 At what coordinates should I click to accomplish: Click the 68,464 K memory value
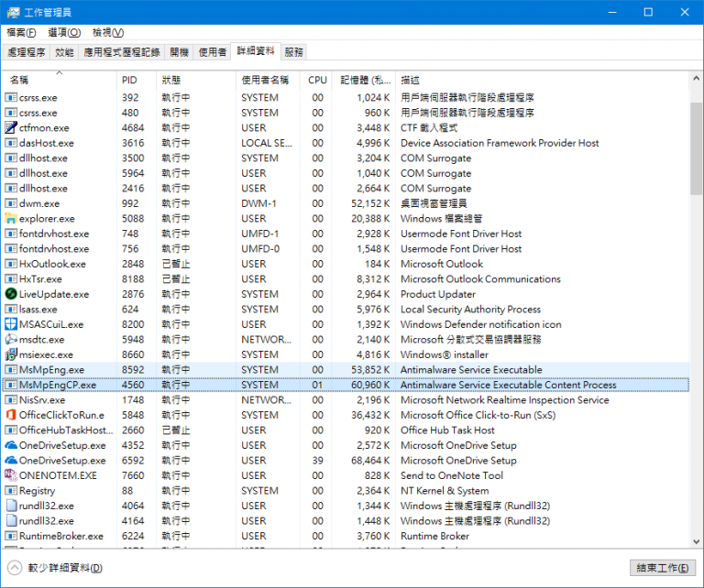370,461
